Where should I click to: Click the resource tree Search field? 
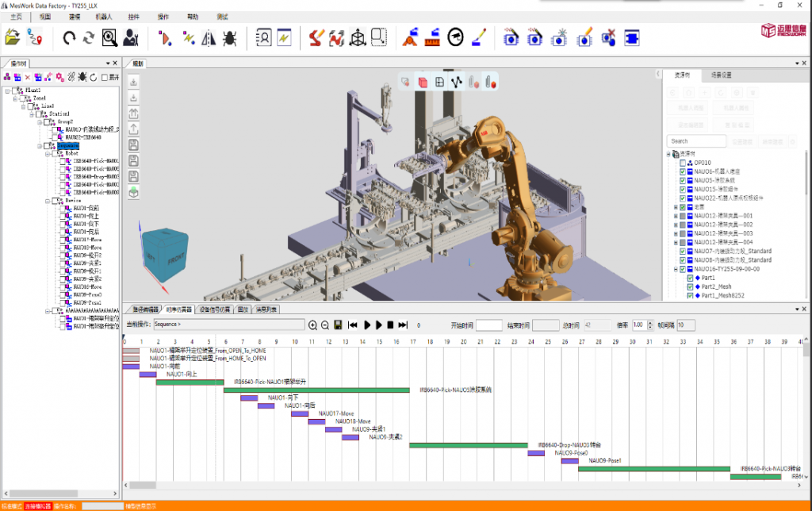click(x=696, y=141)
